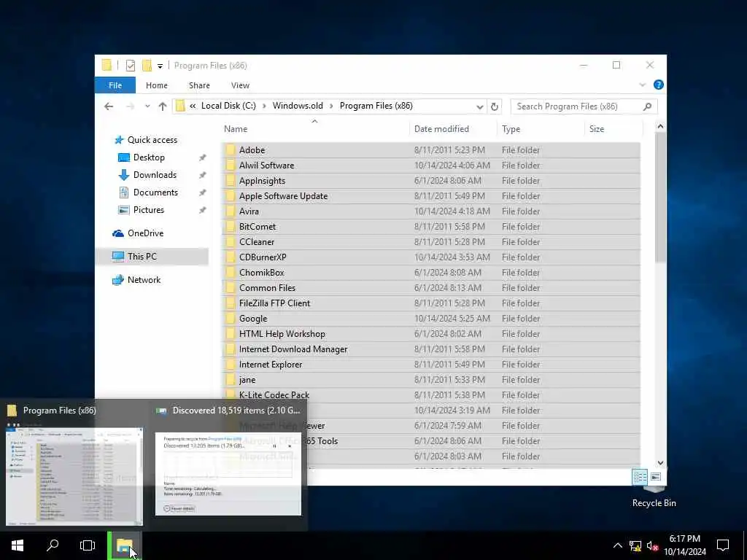Viewport: 747px width, 560px height.
Task: Open Desktop in the navigation pane
Action: pyautogui.click(x=149, y=157)
